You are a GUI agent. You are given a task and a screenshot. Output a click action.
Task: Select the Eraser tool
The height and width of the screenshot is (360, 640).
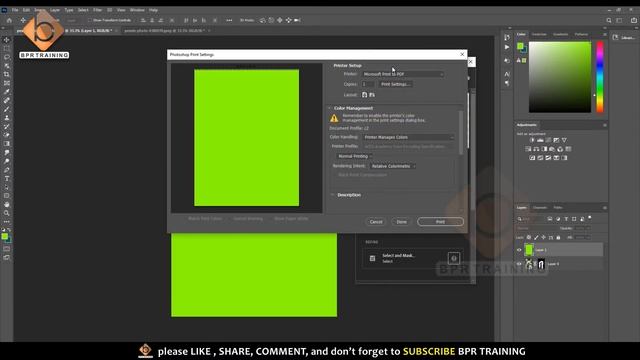tap(7, 135)
